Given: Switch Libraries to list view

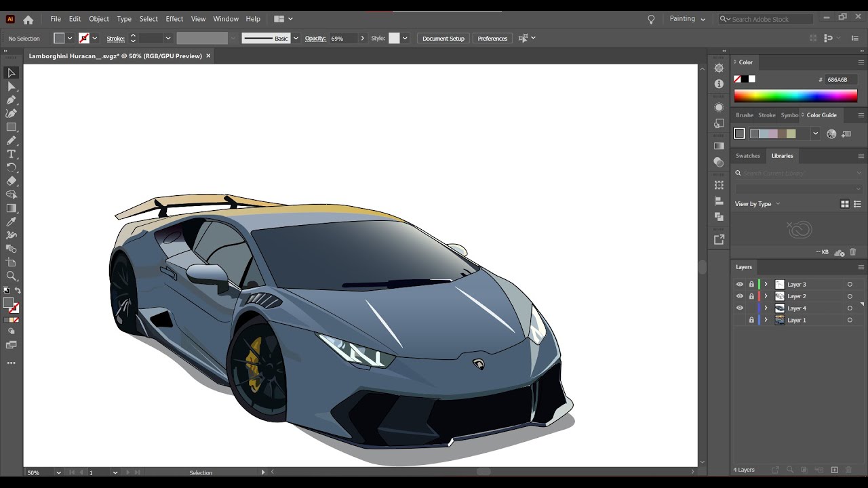Looking at the screenshot, I should click(858, 204).
